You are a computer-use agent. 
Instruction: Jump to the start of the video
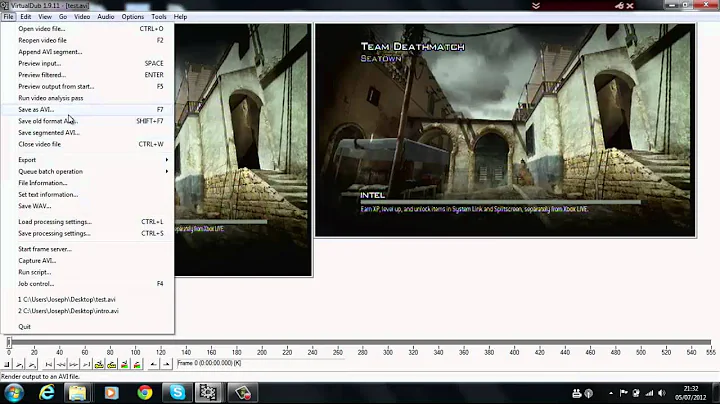[49, 365]
